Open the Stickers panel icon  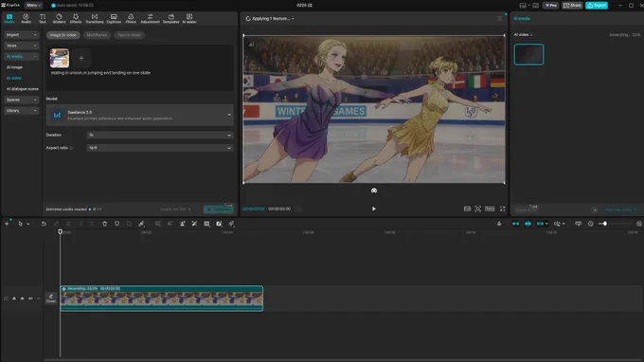click(x=59, y=19)
